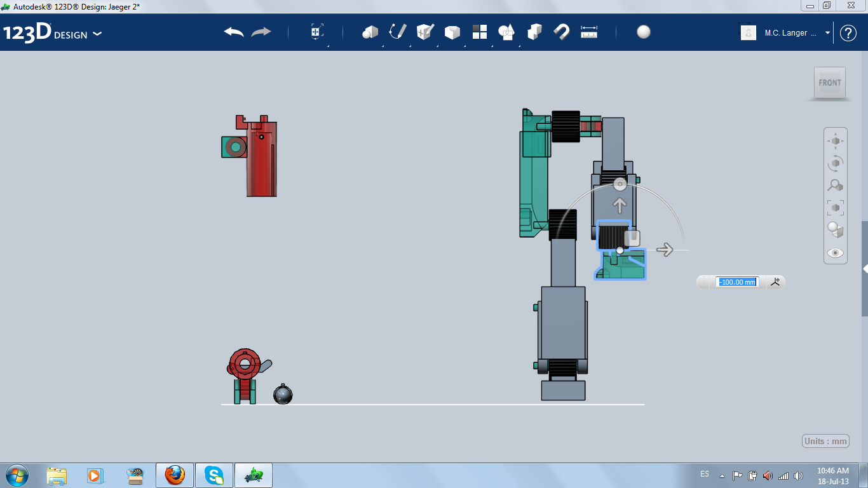Viewport: 868px width, 488px height.
Task: Click the user avatar picture
Action: pyautogui.click(x=749, y=32)
